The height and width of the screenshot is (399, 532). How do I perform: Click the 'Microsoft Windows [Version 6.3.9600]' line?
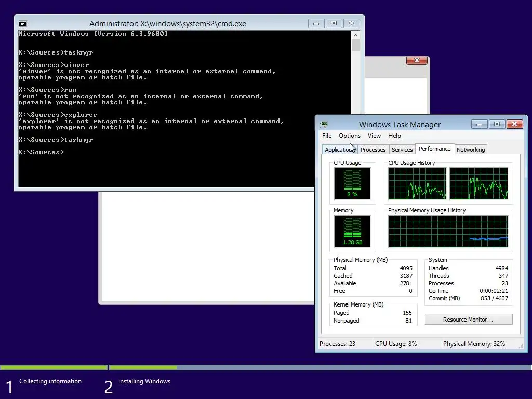[94, 34]
